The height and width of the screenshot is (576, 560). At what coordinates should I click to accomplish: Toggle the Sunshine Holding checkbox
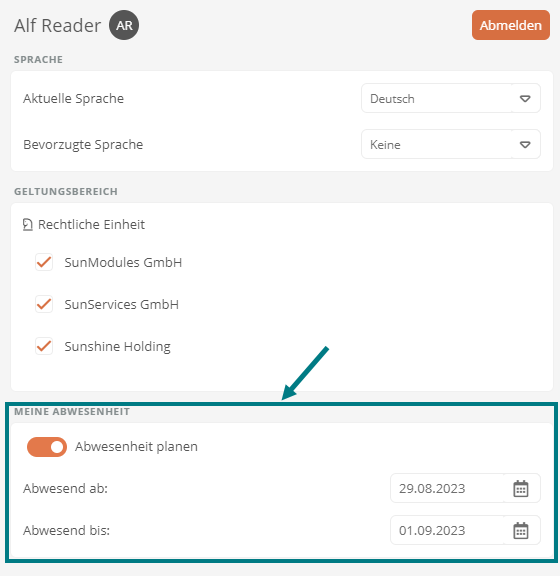44,346
